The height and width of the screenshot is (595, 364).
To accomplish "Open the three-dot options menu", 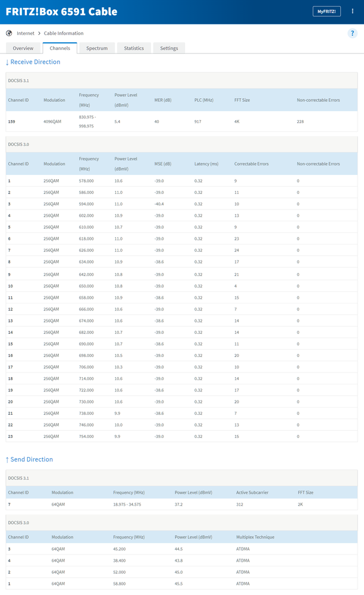I will (352, 11).
